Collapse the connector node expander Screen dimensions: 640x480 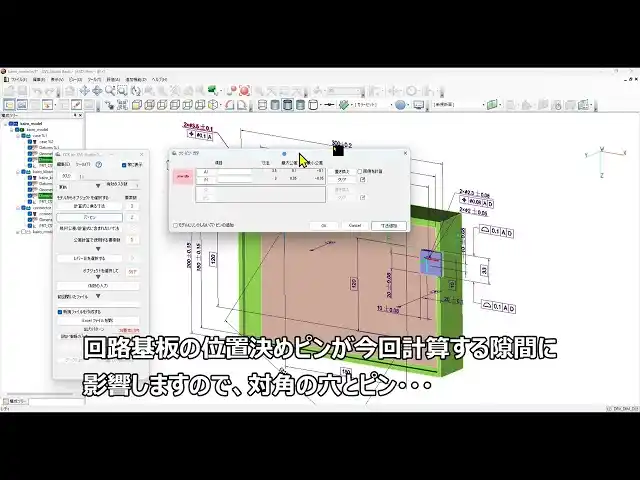[18, 208]
